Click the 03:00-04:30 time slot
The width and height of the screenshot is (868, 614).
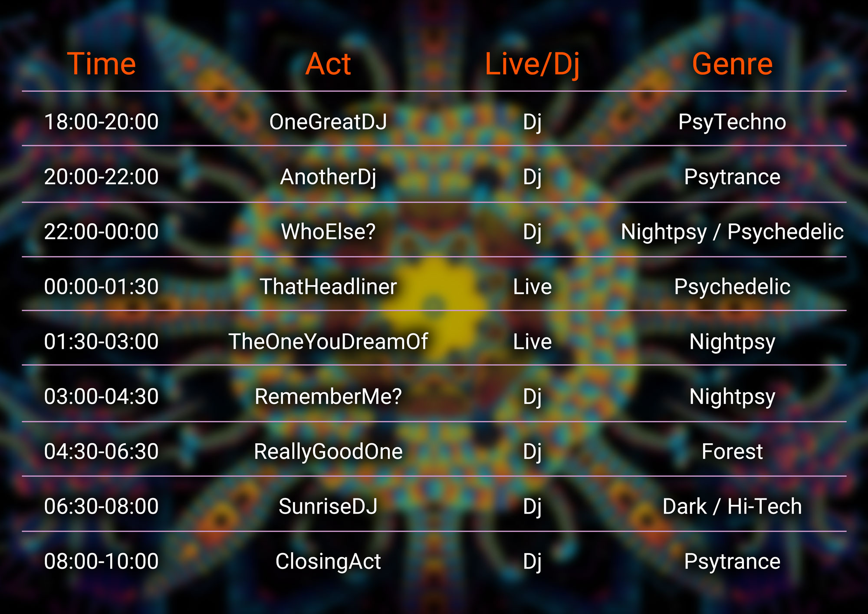coord(101,397)
